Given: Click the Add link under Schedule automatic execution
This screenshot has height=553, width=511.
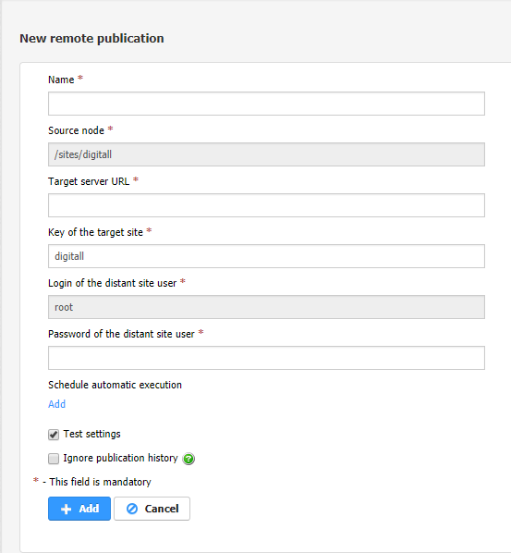Looking at the screenshot, I should click(x=57, y=404).
